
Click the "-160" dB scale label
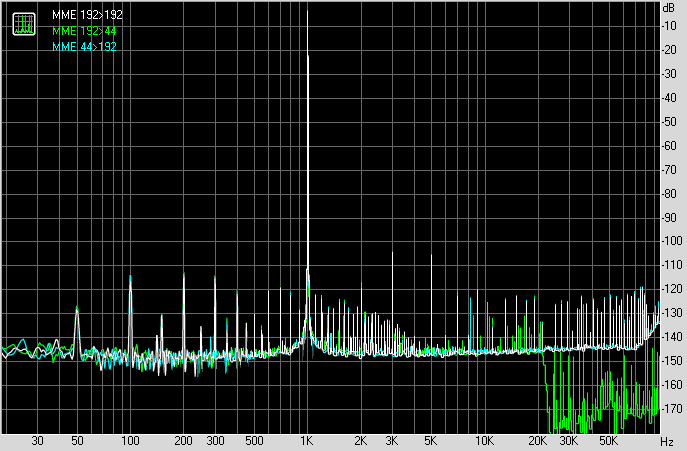(672, 384)
